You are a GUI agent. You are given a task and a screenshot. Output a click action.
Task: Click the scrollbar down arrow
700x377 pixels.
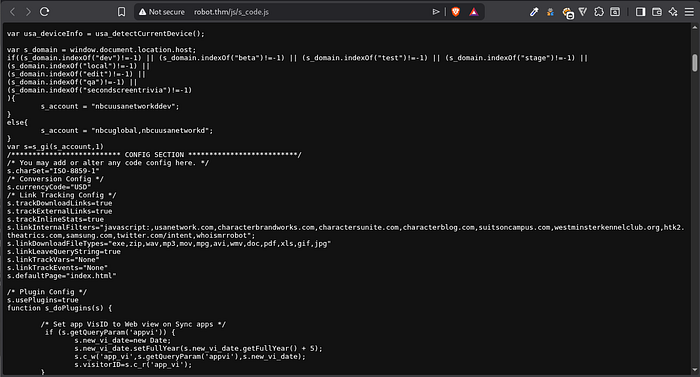click(695, 370)
